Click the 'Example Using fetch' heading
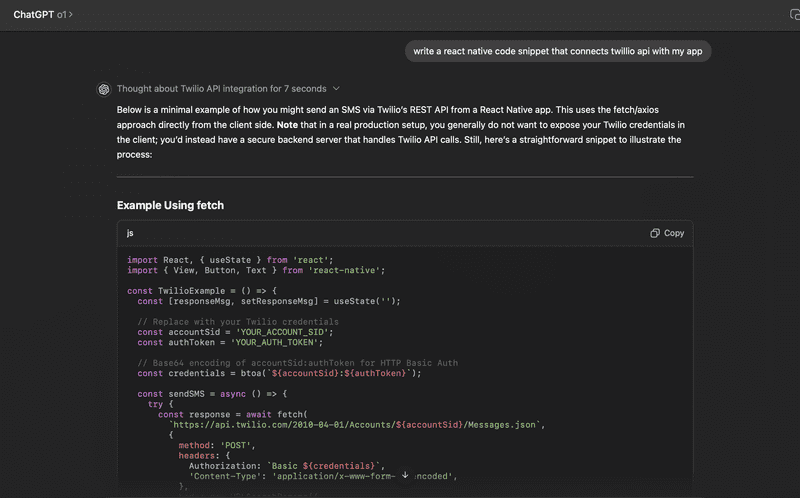Viewport: 800px width, 498px height. tap(170, 205)
